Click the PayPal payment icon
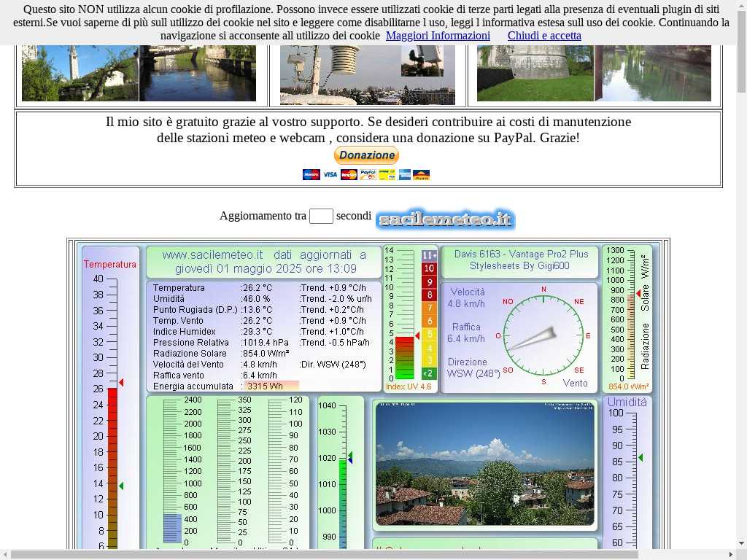The height and width of the screenshot is (560, 747). coord(368,175)
